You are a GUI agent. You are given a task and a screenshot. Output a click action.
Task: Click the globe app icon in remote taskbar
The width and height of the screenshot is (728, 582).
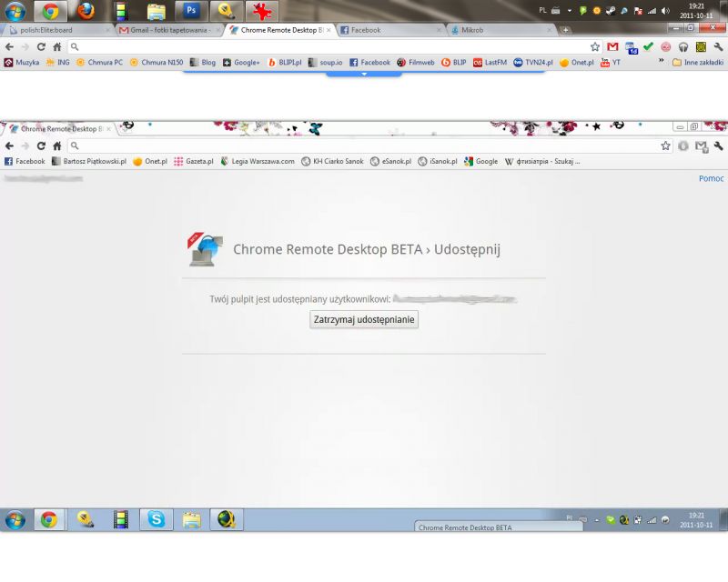227,519
